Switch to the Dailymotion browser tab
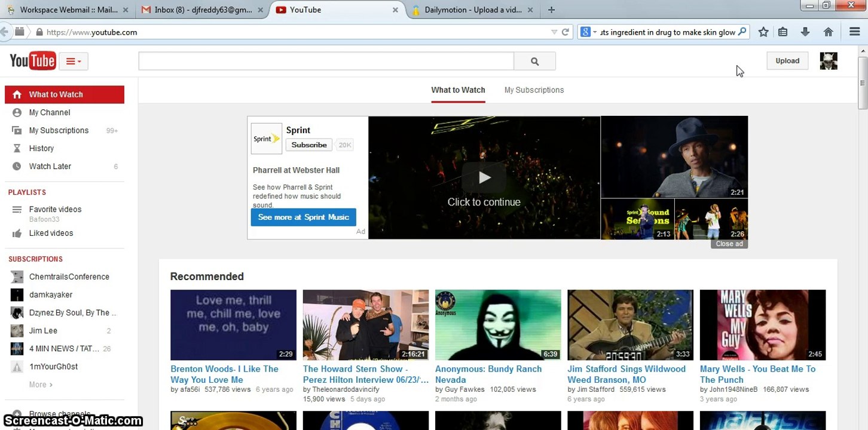Image resolution: width=868 pixels, height=430 pixels. click(472, 10)
